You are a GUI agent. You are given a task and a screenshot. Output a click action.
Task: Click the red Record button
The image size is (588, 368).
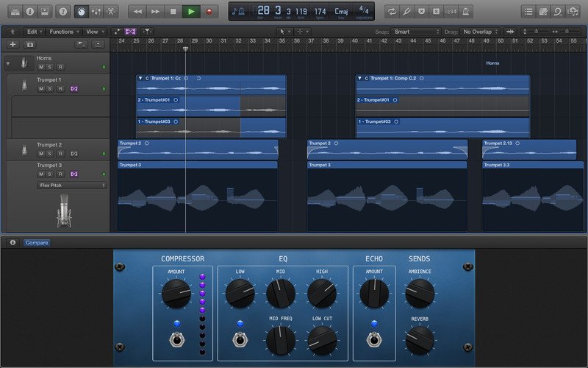tap(209, 12)
